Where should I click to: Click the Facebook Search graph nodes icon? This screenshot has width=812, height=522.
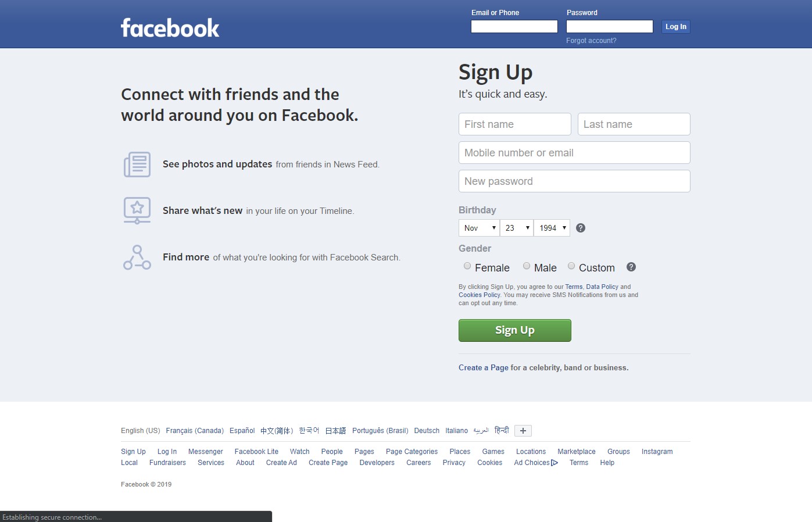(x=137, y=257)
